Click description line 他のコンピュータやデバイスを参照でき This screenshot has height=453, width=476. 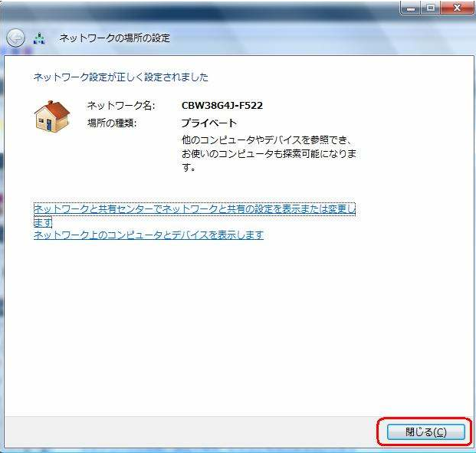pos(268,141)
